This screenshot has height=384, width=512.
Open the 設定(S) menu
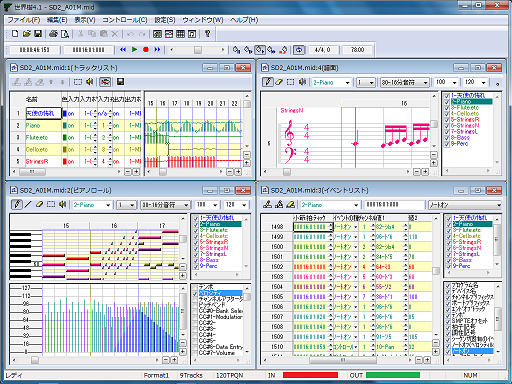point(165,20)
